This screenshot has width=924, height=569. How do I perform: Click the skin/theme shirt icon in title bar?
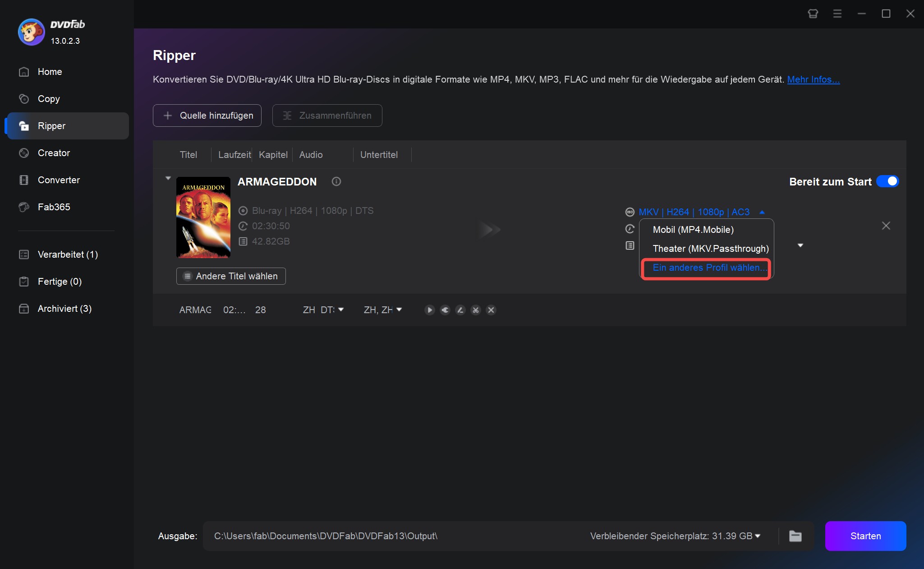click(x=813, y=14)
